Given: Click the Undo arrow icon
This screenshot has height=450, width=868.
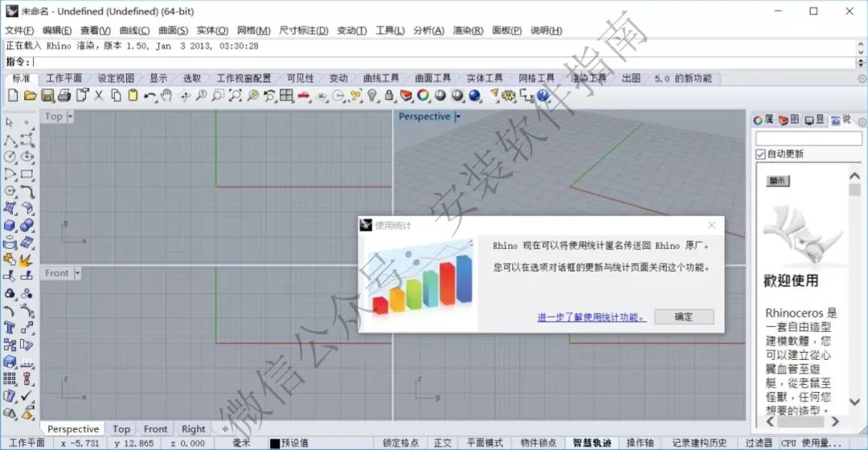Looking at the screenshot, I should tap(149, 96).
